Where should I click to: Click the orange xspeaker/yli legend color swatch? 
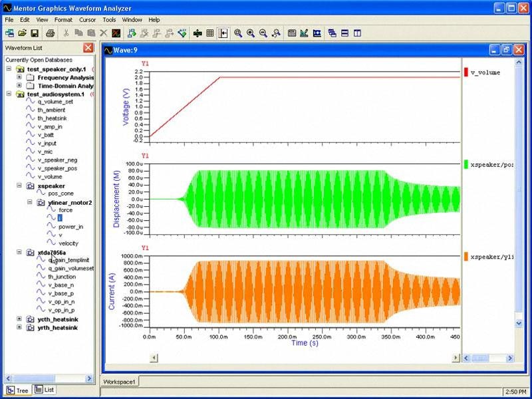[466, 257]
